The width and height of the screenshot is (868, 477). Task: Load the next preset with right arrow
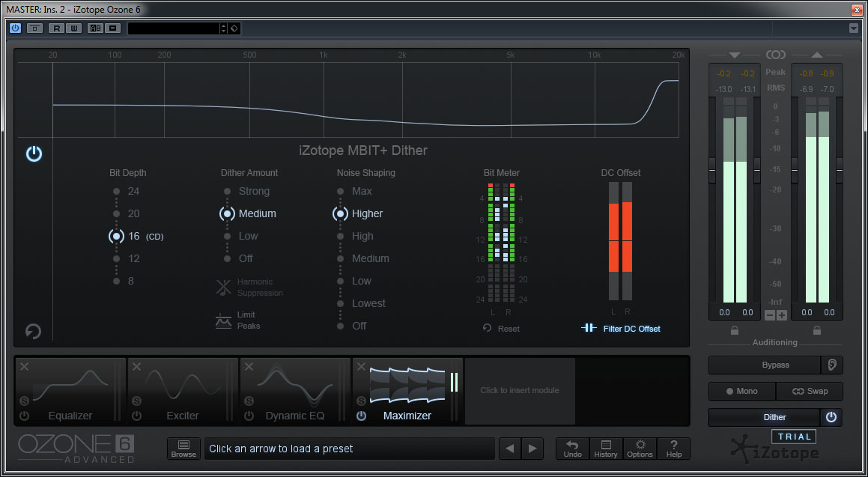[532, 449]
